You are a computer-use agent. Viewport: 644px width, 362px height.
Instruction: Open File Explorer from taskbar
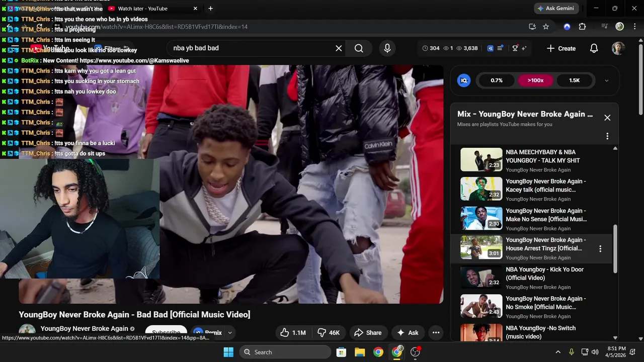point(360,352)
